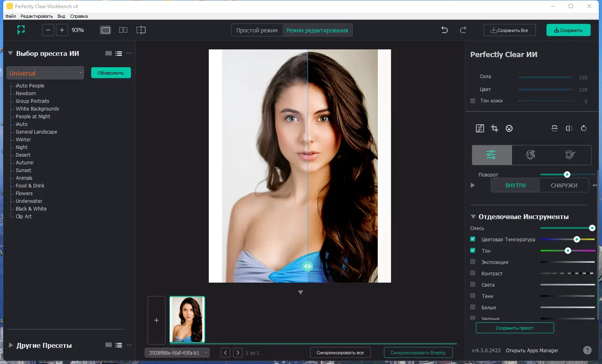The image size is (602, 364).
Task: Click the undo arrow icon
Action: [444, 30]
